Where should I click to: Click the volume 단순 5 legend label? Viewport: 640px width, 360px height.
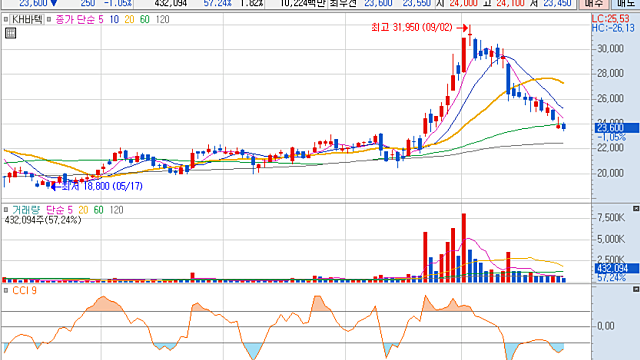click(x=59, y=210)
